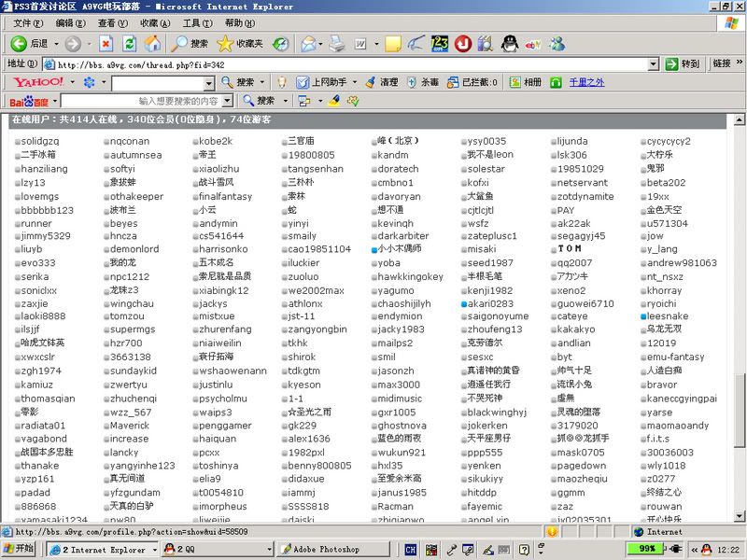Screen dimensions: 747x560
Task: Click the Search (搜索) magnifier in IE toolbar
Action: click(x=179, y=44)
